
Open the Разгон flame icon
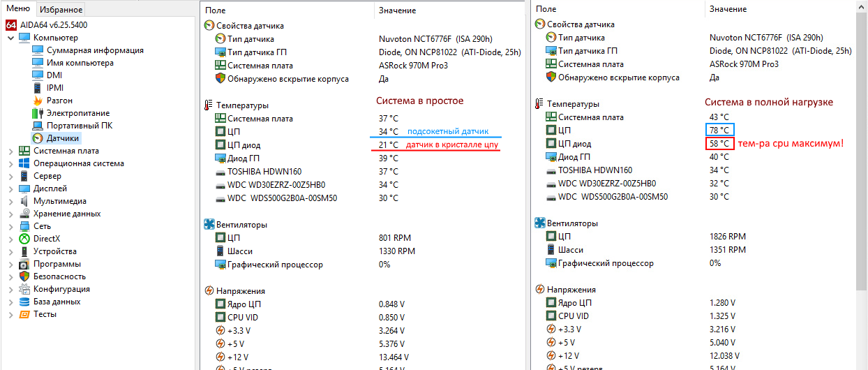[x=38, y=101]
